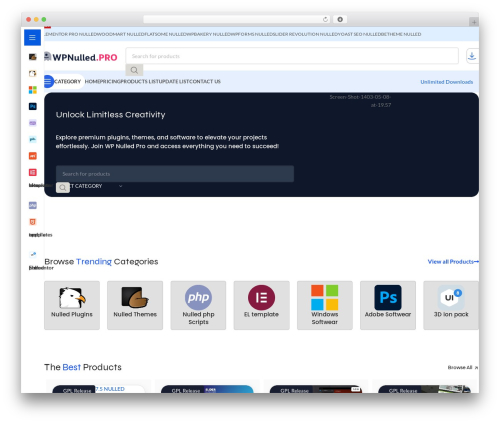Viewport: 500px width, 423px height.
Task: Open the blue-violet sidebar icon above HTML5
Action: point(32,205)
